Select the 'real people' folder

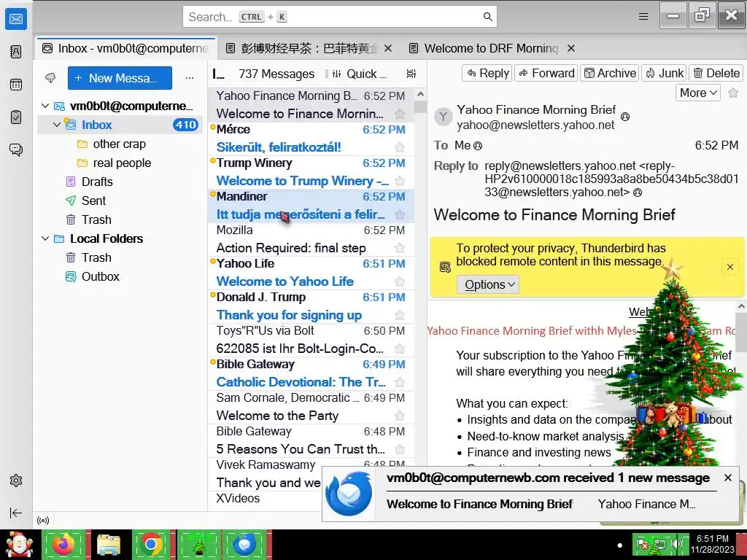coord(122,163)
